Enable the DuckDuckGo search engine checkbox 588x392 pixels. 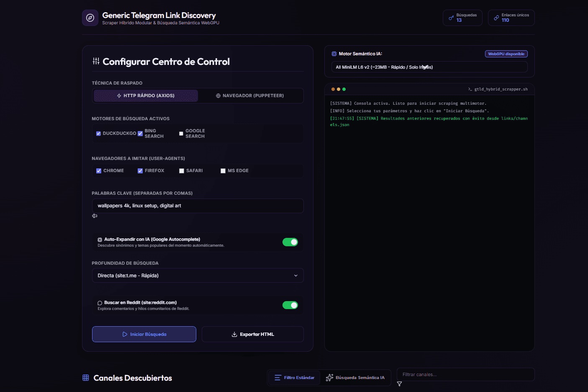[x=98, y=134]
